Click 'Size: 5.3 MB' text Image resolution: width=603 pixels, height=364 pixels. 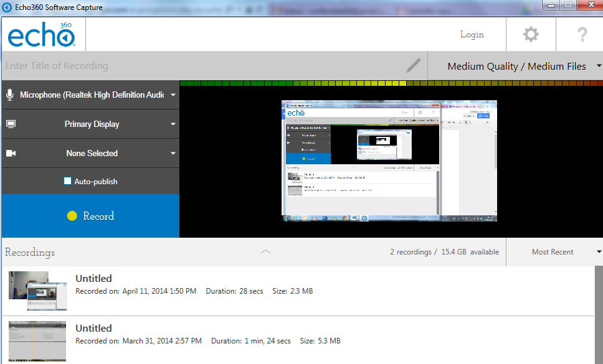point(320,341)
